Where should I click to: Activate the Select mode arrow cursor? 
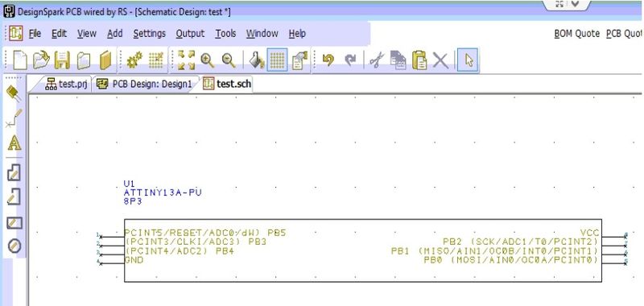pyautogui.click(x=468, y=60)
